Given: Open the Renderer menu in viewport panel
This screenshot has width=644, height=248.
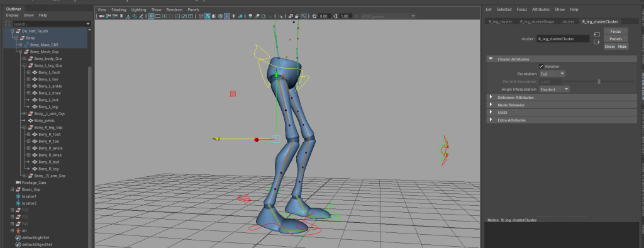Looking at the screenshot, I should [x=174, y=9].
